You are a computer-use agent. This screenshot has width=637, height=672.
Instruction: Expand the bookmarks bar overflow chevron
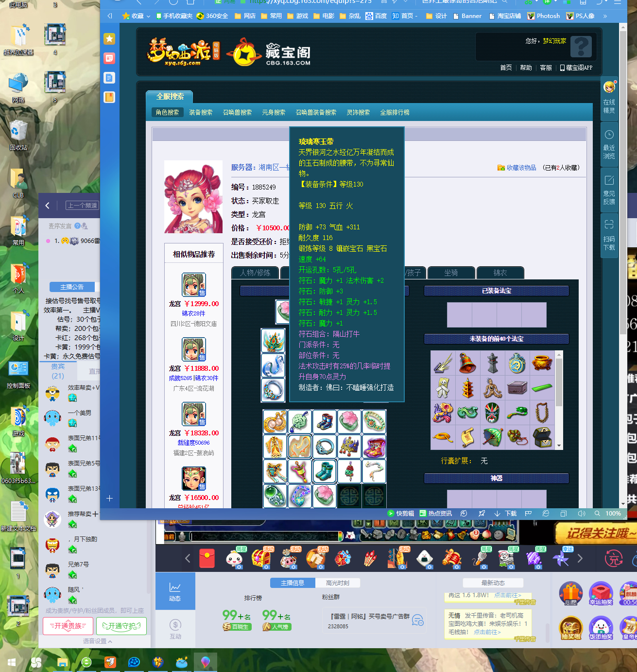(605, 16)
